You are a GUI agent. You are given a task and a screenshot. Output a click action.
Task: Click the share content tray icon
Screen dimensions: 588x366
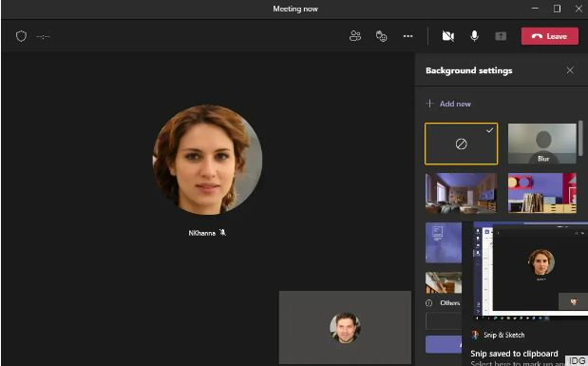point(501,36)
